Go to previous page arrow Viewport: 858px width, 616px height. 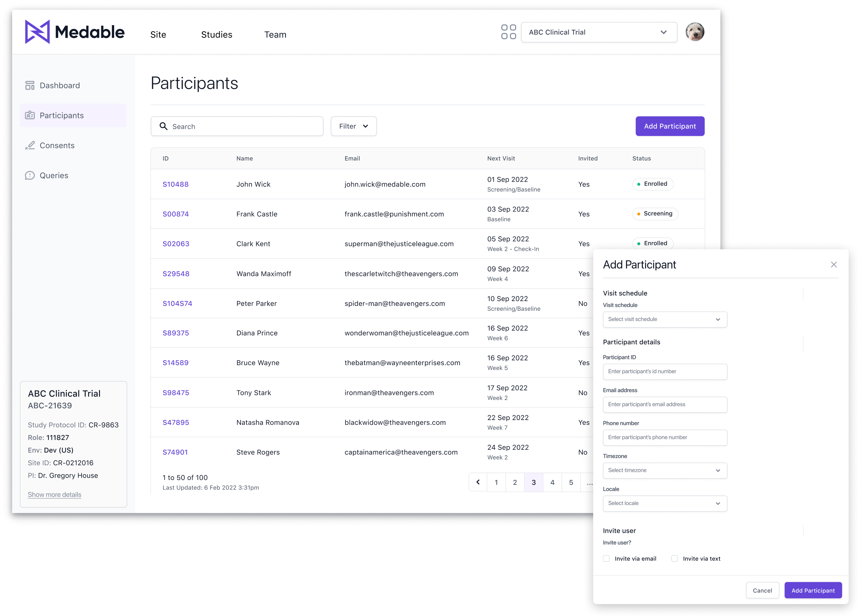click(x=478, y=482)
